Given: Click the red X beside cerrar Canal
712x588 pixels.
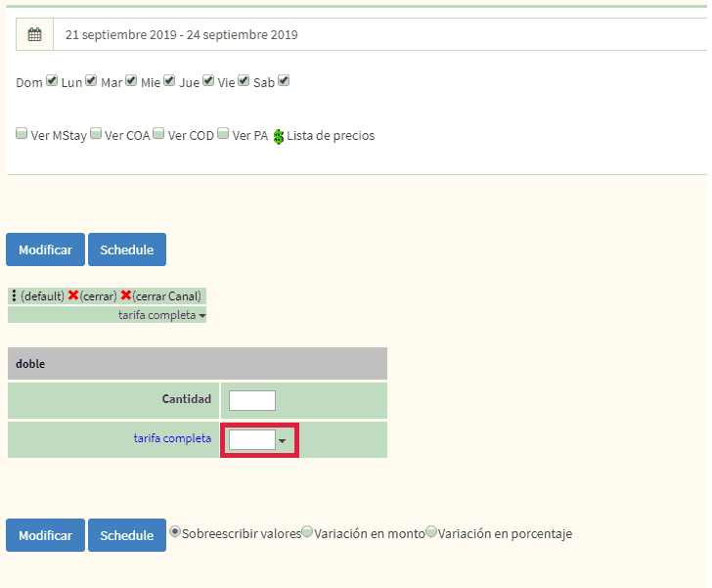Looking at the screenshot, I should click(126, 295).
